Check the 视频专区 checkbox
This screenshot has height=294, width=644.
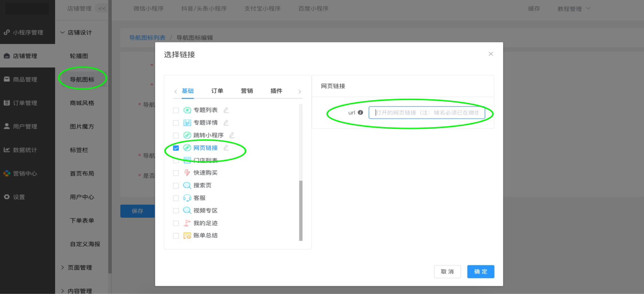[x=176, y=211]
